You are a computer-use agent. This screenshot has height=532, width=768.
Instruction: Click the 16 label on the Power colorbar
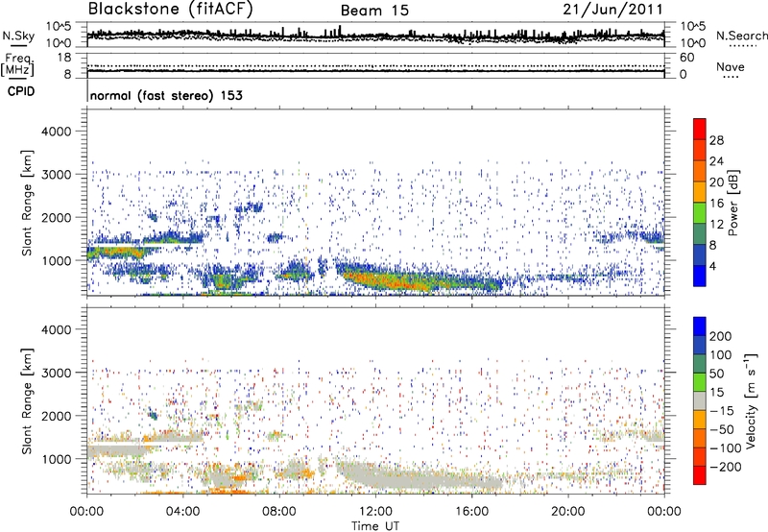716,204
